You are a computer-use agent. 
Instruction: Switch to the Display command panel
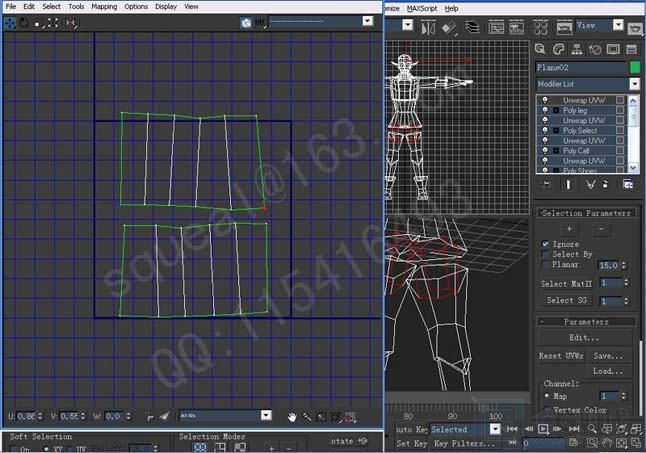coord(613,49)
